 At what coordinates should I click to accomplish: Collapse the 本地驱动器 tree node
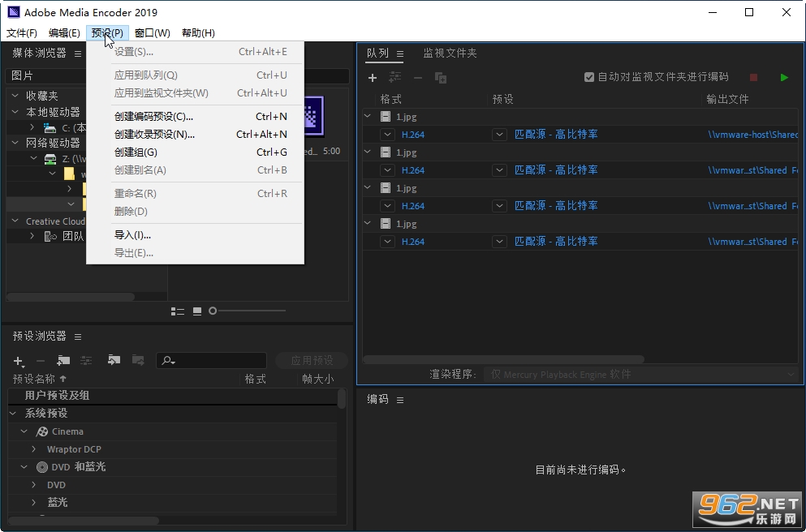click(15, 111)
